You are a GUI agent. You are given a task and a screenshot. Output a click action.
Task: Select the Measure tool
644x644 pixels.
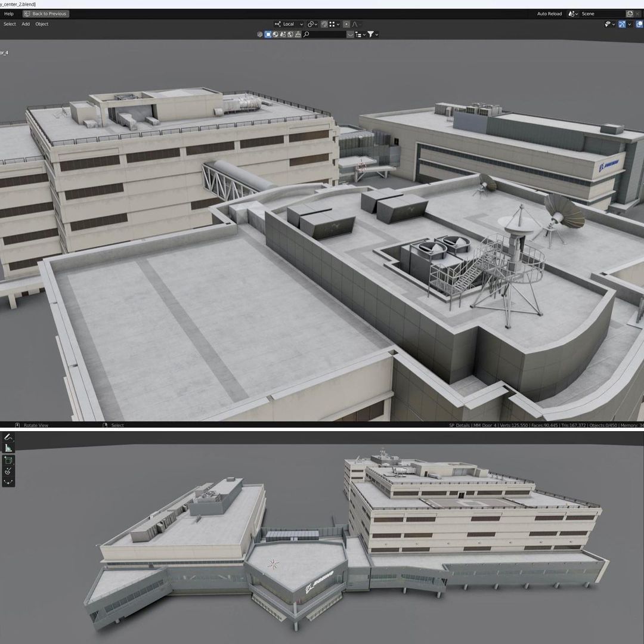click(x=8, y=448)
